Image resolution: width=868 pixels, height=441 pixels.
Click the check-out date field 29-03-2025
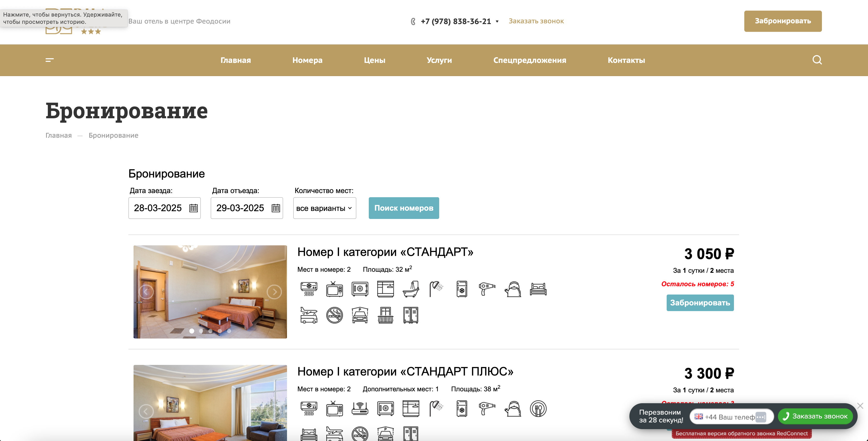(247, 208)
